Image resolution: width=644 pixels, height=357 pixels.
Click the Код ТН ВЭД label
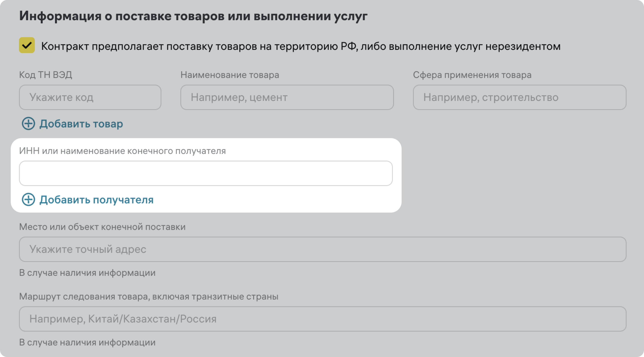pos(45,75)
